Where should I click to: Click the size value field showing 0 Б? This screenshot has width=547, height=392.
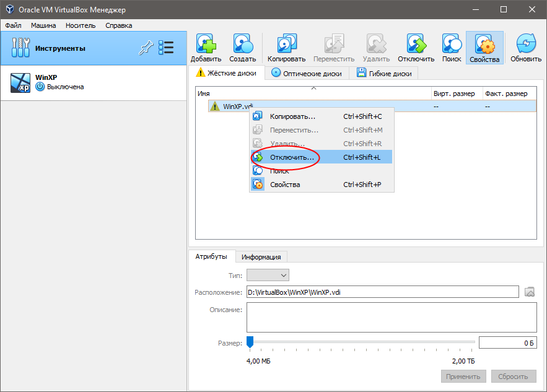507,343
